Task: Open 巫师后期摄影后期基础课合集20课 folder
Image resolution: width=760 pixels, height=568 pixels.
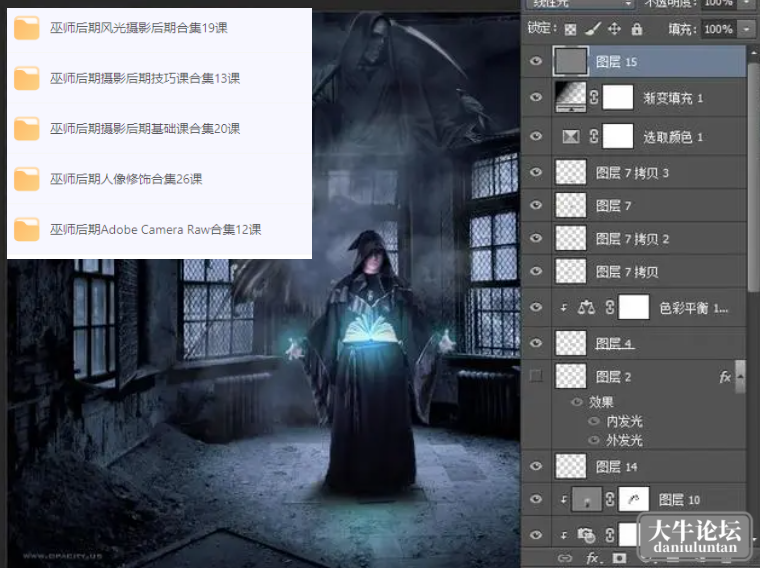Action: click(145, 128)
